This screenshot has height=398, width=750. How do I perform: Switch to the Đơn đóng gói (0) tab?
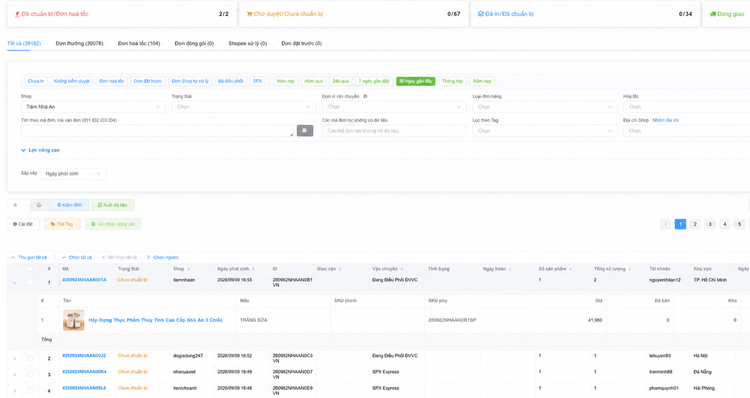coord(194,44)
